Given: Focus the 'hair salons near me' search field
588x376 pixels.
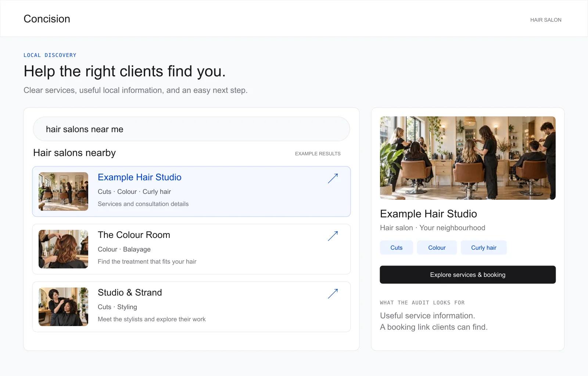Looking at the screenshot, I should click(x=191, y=129).
